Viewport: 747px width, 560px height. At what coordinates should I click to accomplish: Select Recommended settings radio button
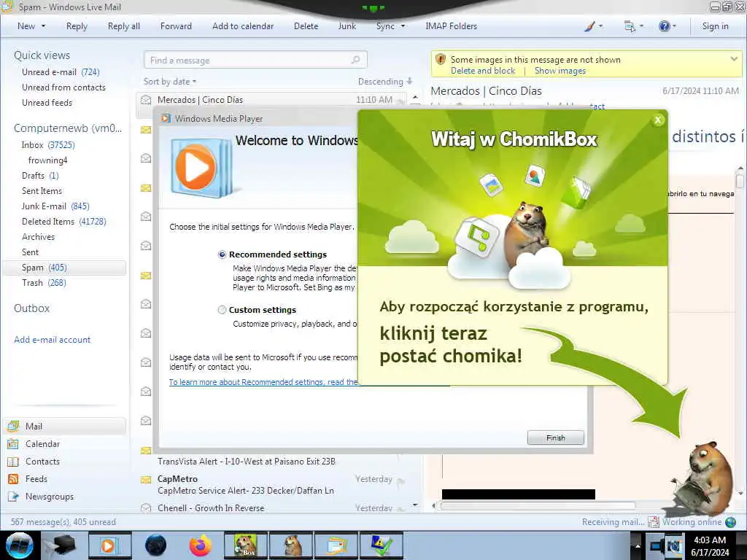click(222, 254)
